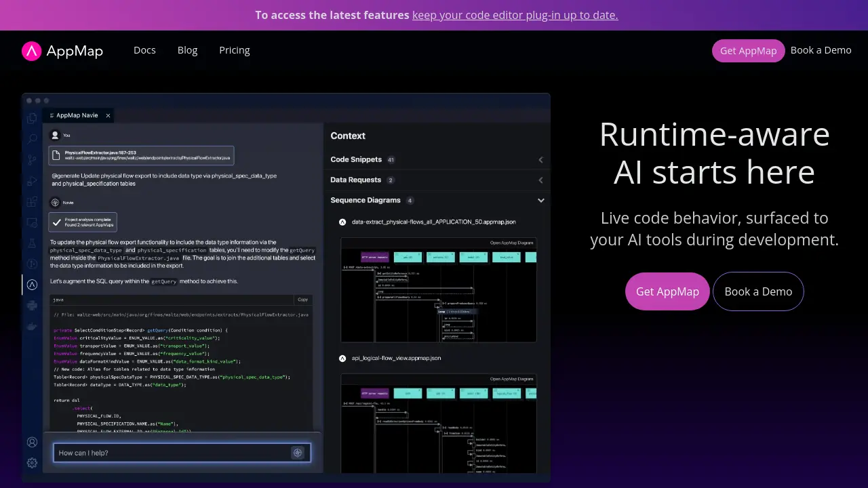The image size is (868, 488).
Task: Open the Run and Debug icon in the editor sidebar
Action: point(32,181)
